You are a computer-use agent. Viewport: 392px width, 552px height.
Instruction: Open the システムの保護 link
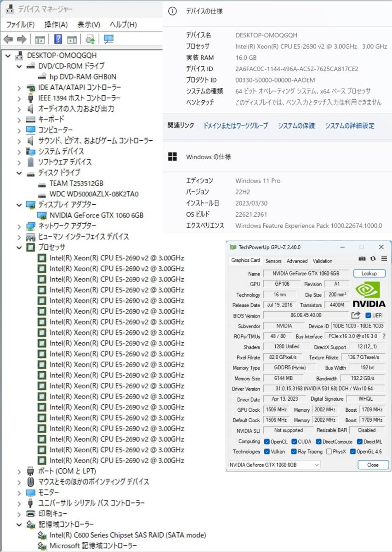[x=296, y=125]
